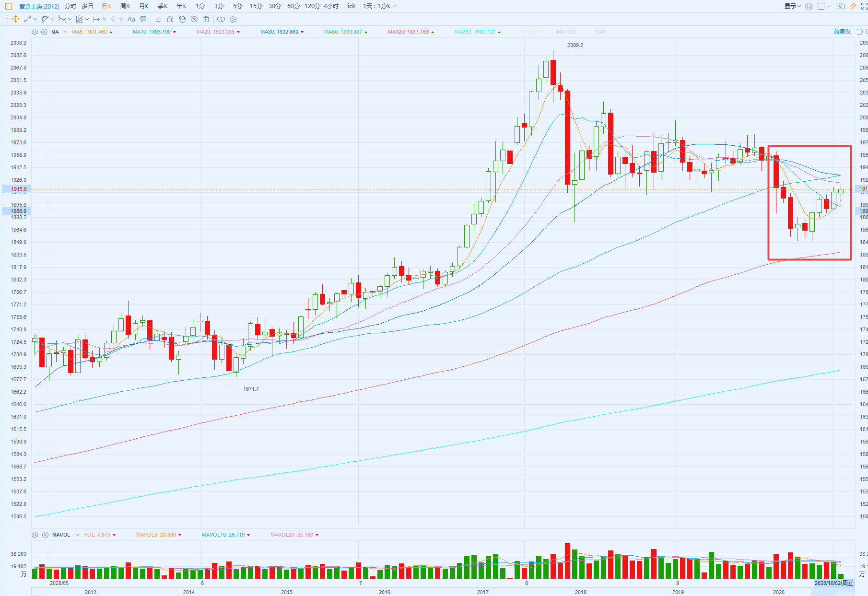This screenshot has height=596, width=868.
Task: Select the 月K monthly candlestick tab
Action: click(x=144, y=6)
